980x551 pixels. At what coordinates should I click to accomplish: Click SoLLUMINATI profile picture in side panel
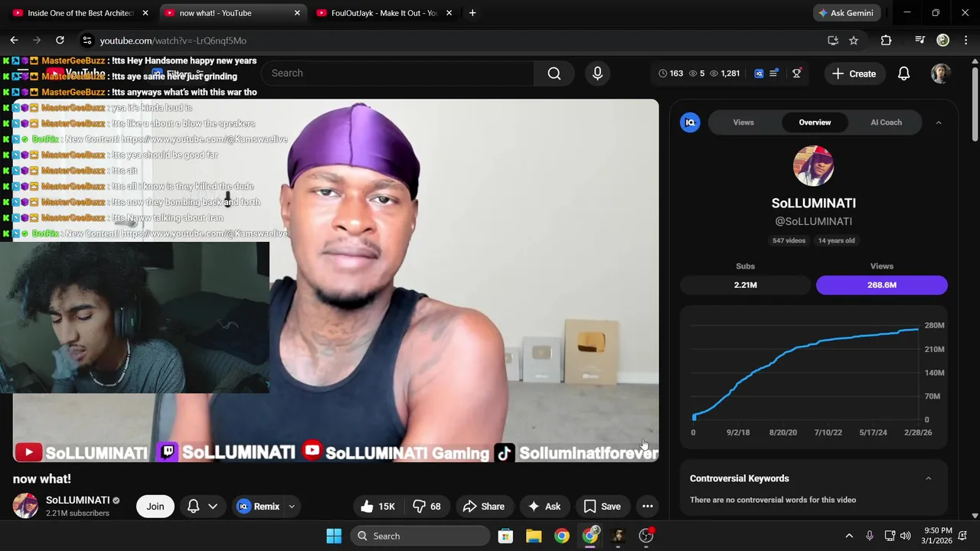tap(813, 165)
